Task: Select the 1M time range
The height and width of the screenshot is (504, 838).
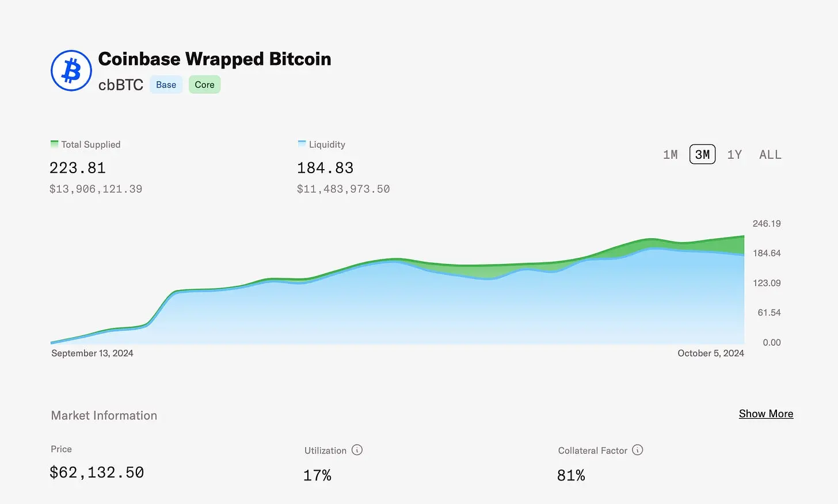Action: click(670, 155)
